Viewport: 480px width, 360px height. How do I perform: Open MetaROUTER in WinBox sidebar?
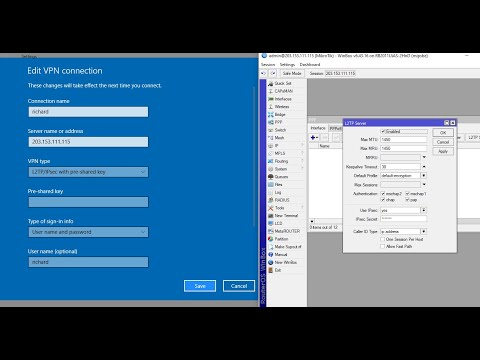[x=287, y=231]
